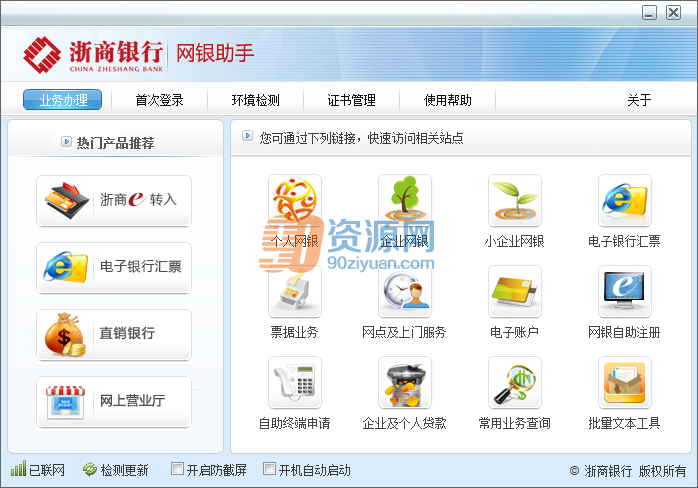This screenshot has width=698, height=488.
Task: Click the 企业及个人贷款 label text
Action: 404,423
